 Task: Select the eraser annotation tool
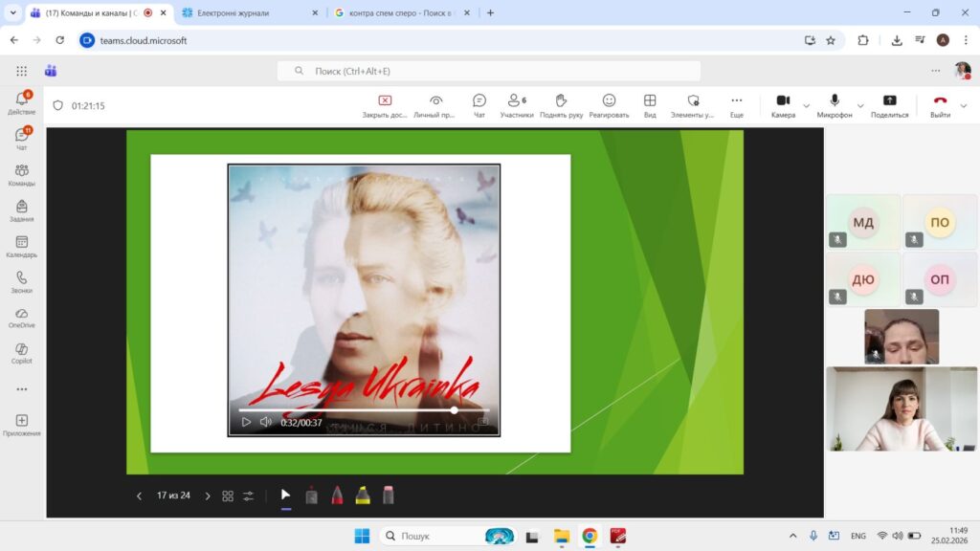click(x=389, y=496)
